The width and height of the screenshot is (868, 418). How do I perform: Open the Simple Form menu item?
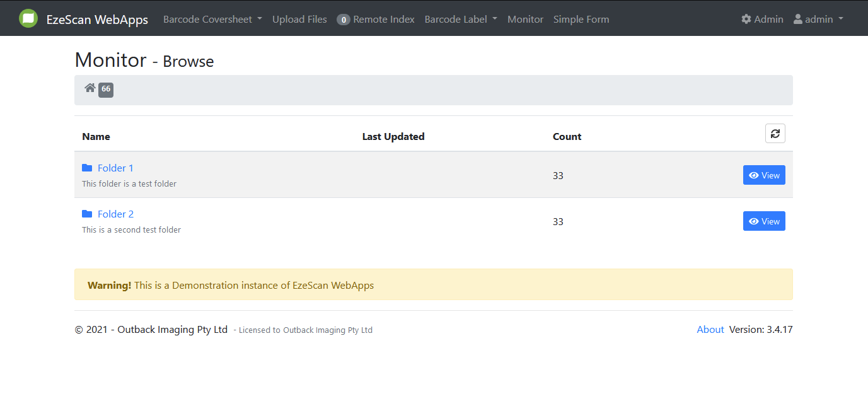tap(581, 20)
